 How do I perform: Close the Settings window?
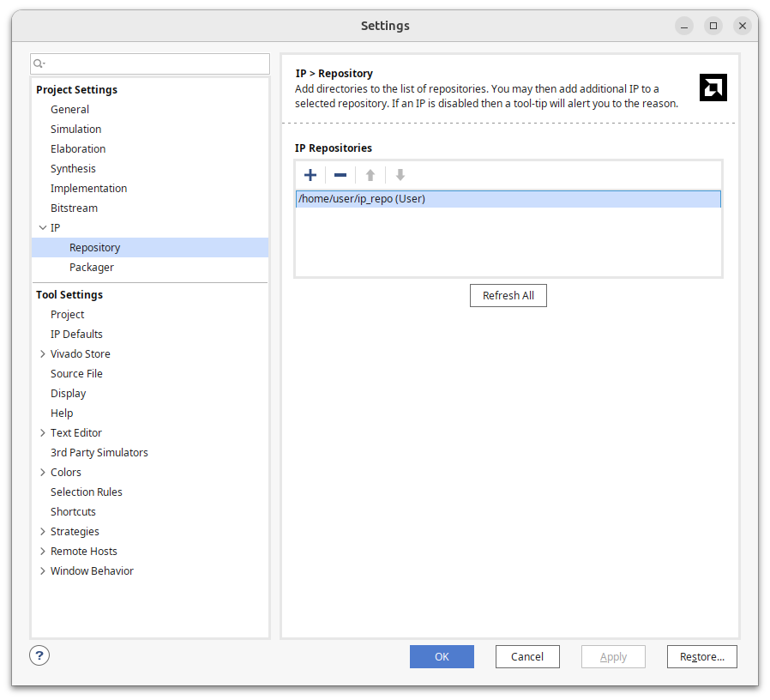[x=743, y=26]
